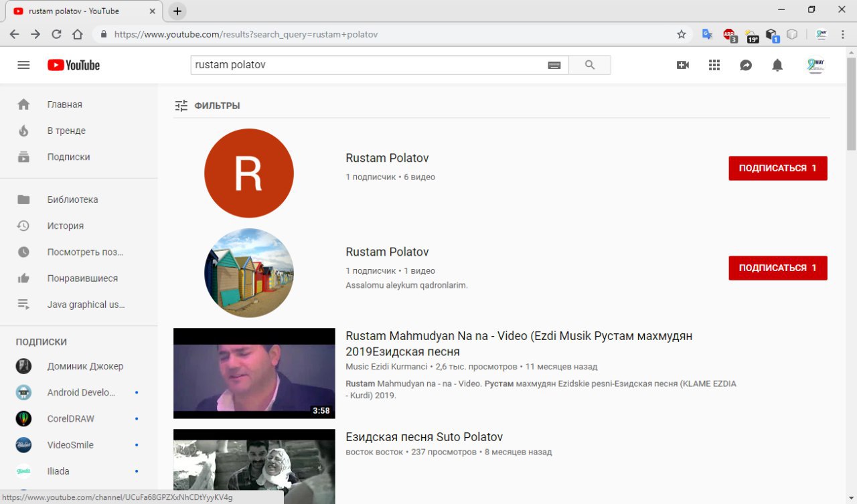Click the site lock icon in address bar
This screenshot has width=857, height=504.
[104, 34]
